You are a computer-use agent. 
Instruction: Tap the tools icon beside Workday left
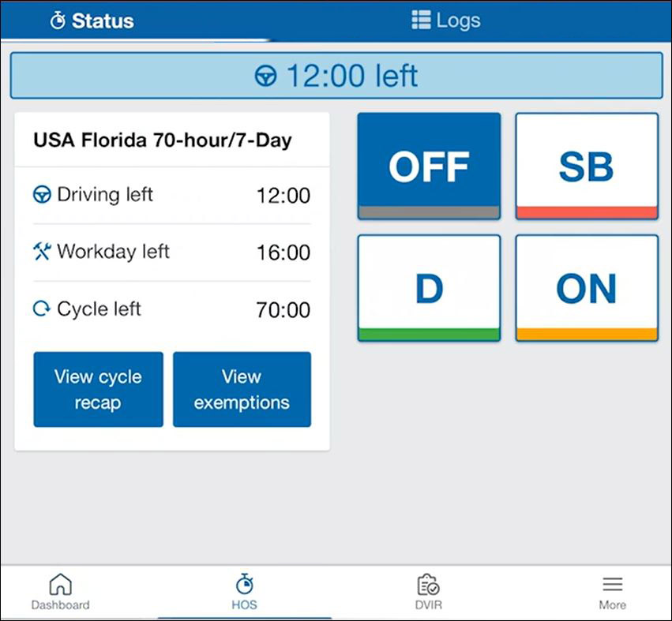pyautogui.click(x=42, y=252)
